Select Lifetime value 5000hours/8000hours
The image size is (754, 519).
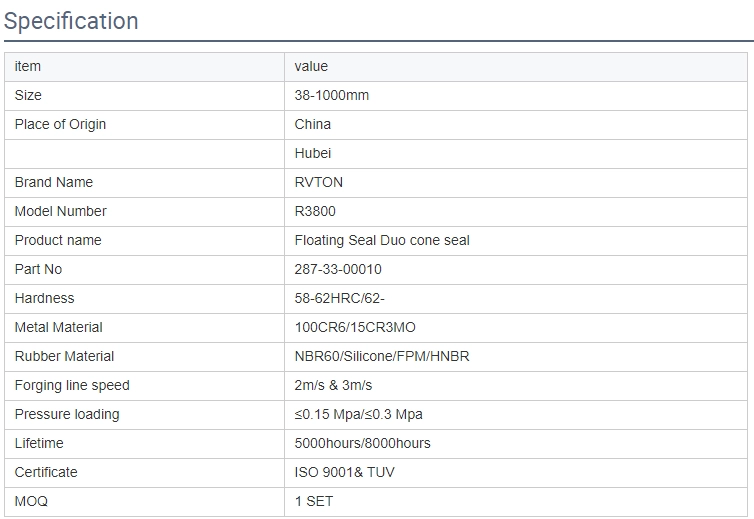pos(363,443)
